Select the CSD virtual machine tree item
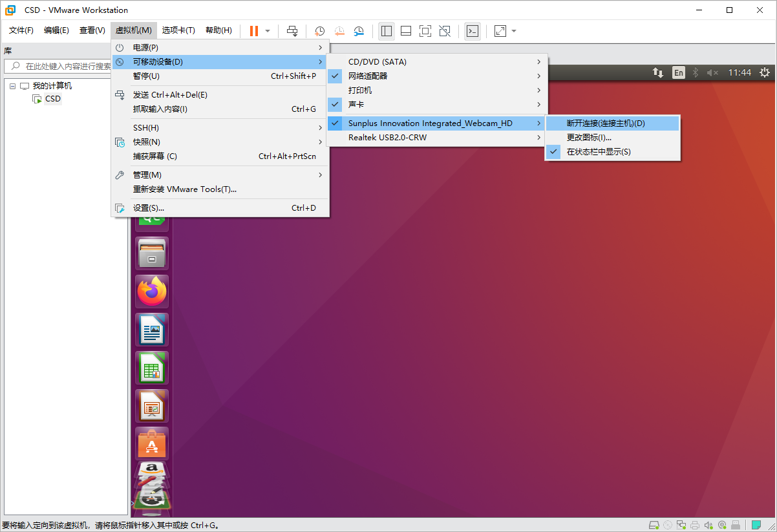 52,99
